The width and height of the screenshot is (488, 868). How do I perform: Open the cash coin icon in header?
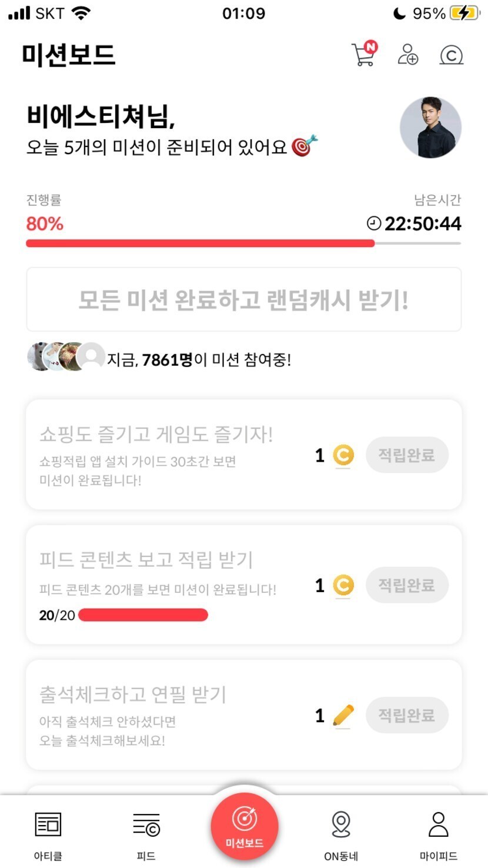pyautogui.click(x=451, y=55)
